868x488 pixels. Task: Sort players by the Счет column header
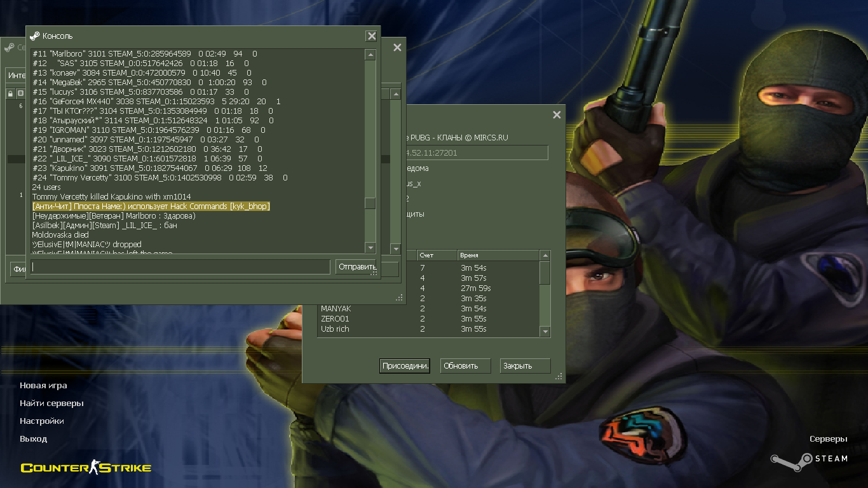point(436,255)
